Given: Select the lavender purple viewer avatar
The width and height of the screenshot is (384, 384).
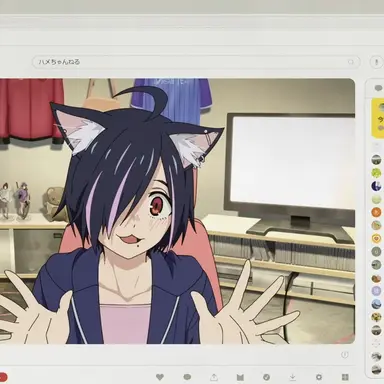Looking at the screenshot, I should pyautogui.click(x=376, y=291).
